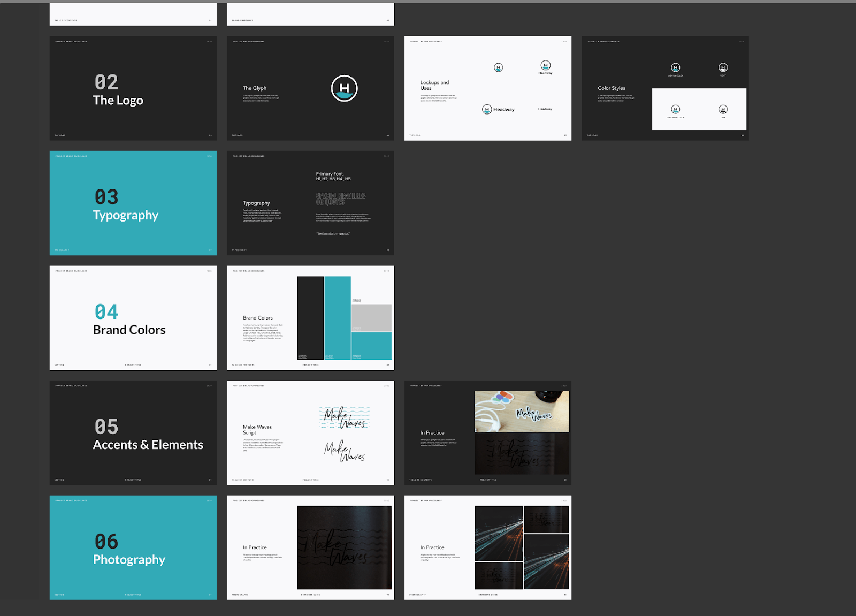Screen dimensions: 856x616
Task: Click the Headway glyph on 'The Glyph' slide
Action: [x=343, y=89]
